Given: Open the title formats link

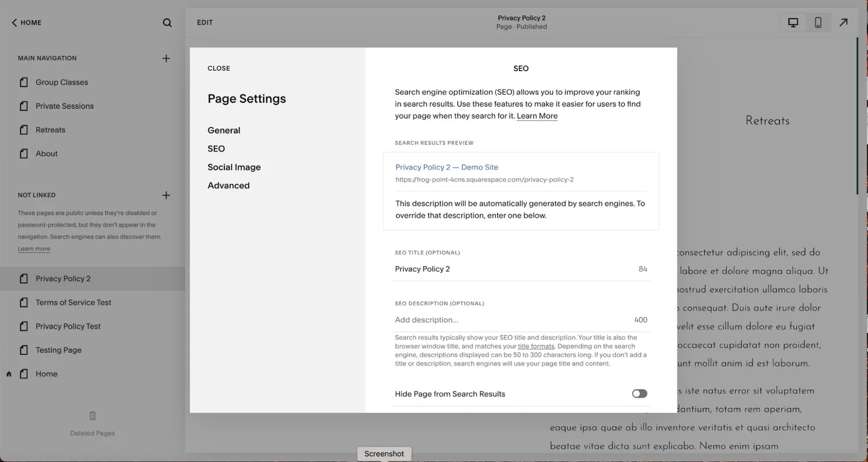Looking at the screenshot, I should tap(536, 346).
